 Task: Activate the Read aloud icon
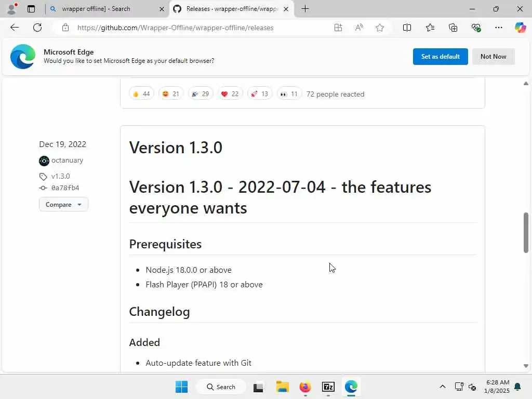[359, 28]
